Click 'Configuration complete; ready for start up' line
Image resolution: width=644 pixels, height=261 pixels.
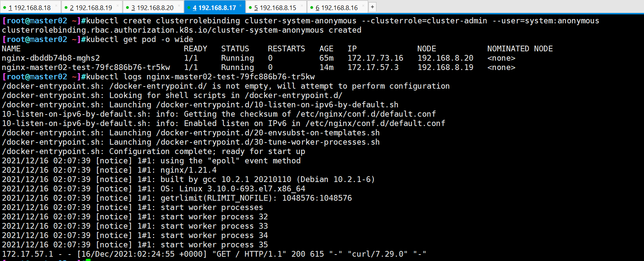click(x=153, y=152)
